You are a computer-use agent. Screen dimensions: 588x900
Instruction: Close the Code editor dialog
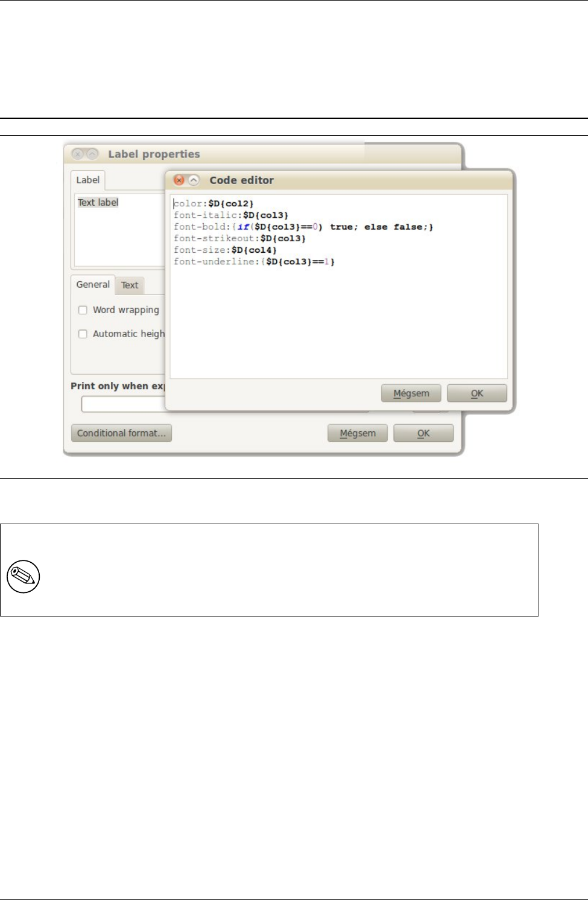[179, 180]
